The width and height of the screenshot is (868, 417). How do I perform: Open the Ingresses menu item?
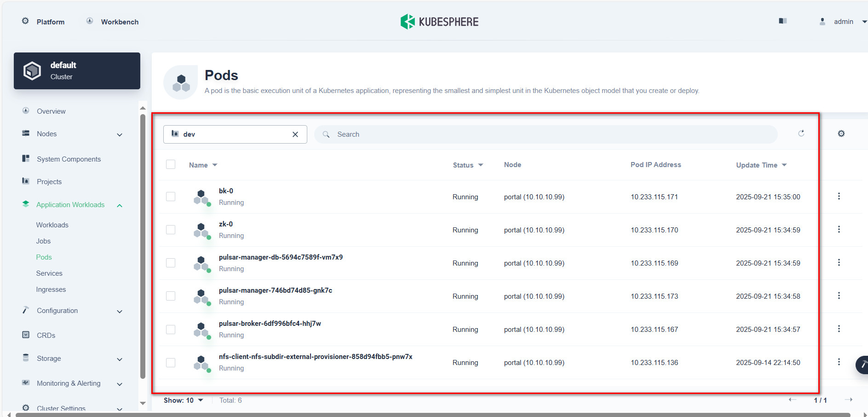[x=51, y=290]
